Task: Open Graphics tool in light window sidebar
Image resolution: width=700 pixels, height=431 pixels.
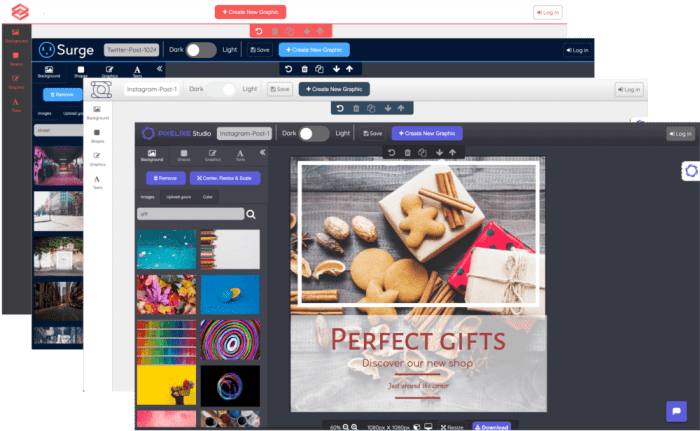Action: click(97, 159)
